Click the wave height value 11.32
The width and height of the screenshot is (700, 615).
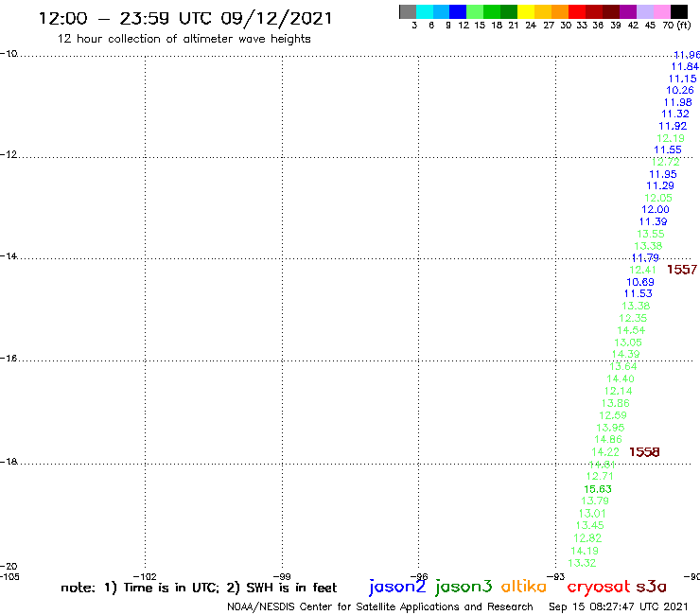coord(675,114)
